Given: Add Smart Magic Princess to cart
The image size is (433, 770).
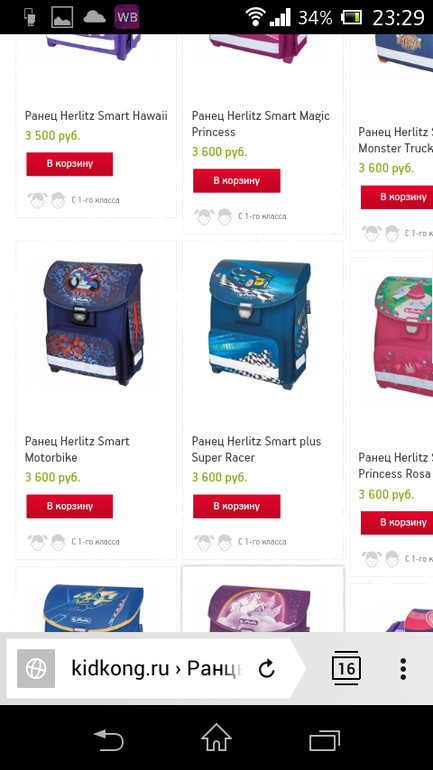Looking at the screenshot, I should coord(237,181).
